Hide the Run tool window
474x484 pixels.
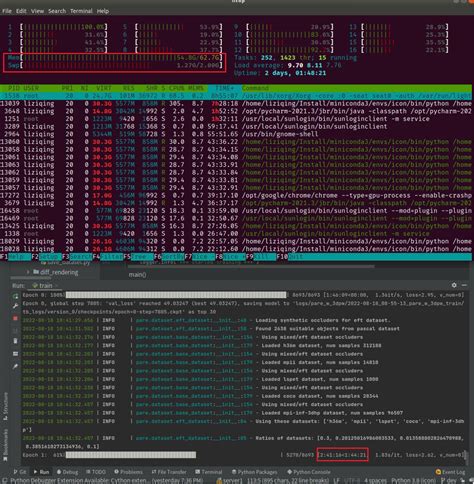pos(464,285)
